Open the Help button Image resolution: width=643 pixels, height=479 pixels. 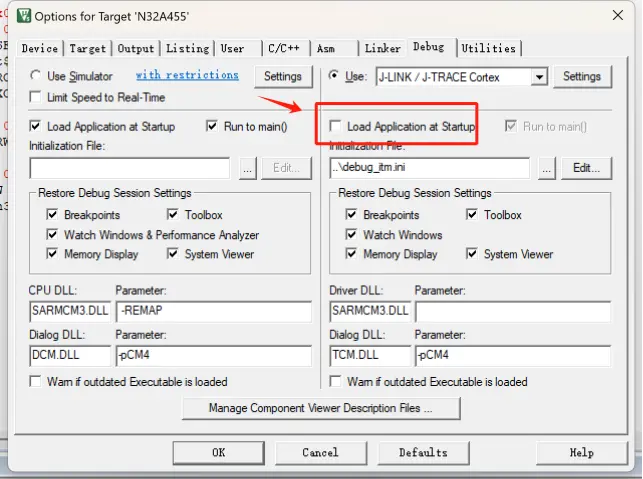(x=582, y=453)
